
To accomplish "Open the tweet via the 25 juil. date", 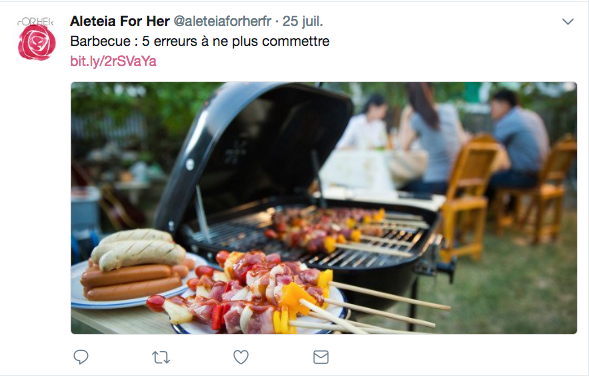I will (303, 21).
